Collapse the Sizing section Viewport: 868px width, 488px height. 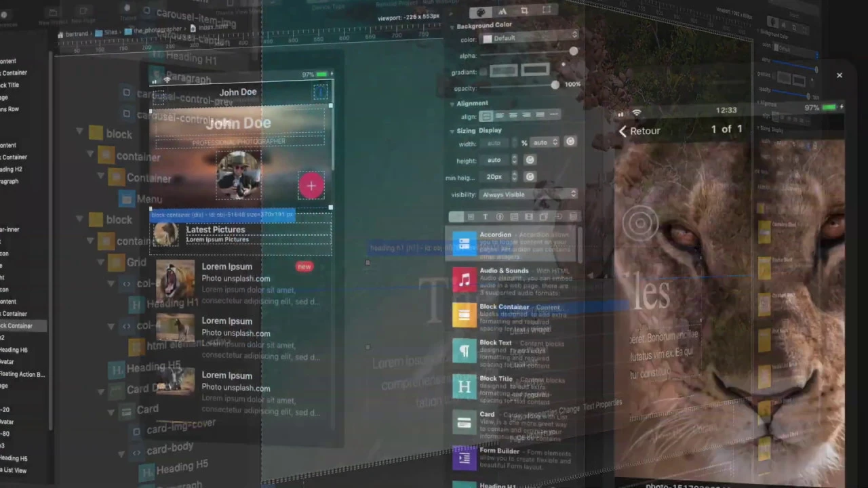click(x=452, y=131)
